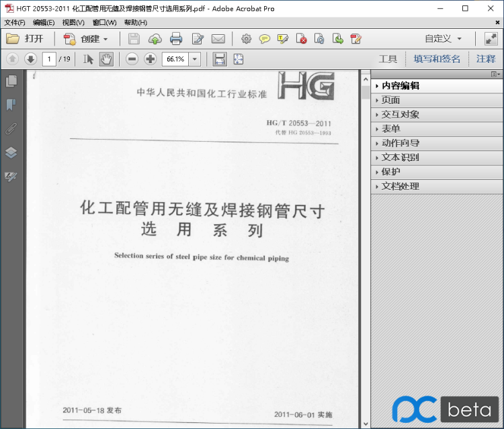The image size is (504, 429).
Task: Click the Zoom out minus button
Action: 132,59
